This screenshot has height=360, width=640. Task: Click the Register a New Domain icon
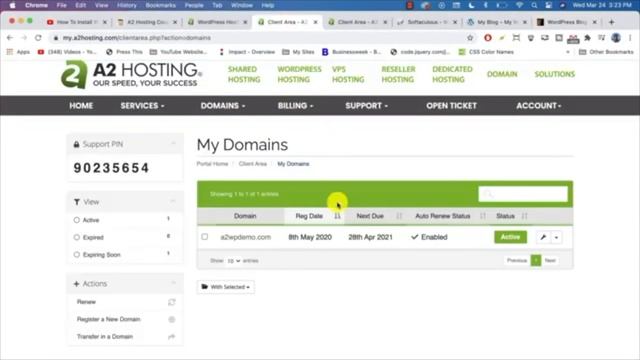coord(172,319)
